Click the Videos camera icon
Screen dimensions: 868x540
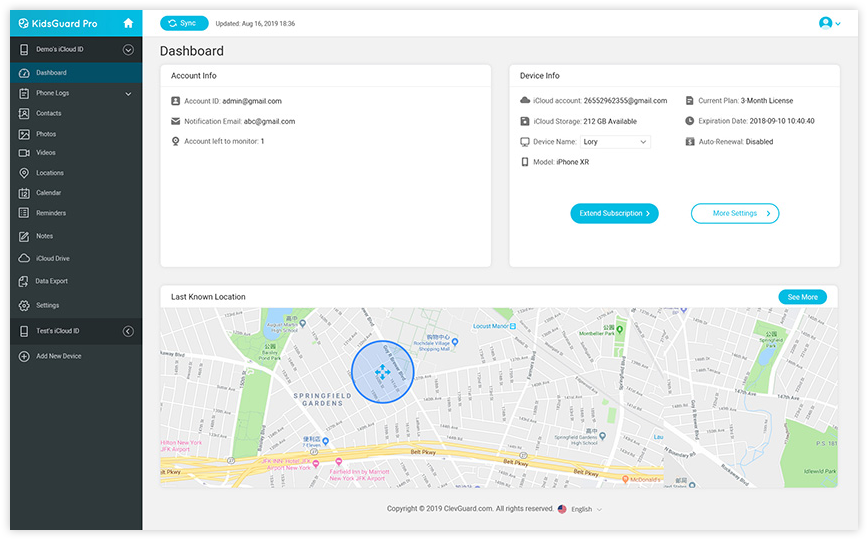(x=24, y=153)
